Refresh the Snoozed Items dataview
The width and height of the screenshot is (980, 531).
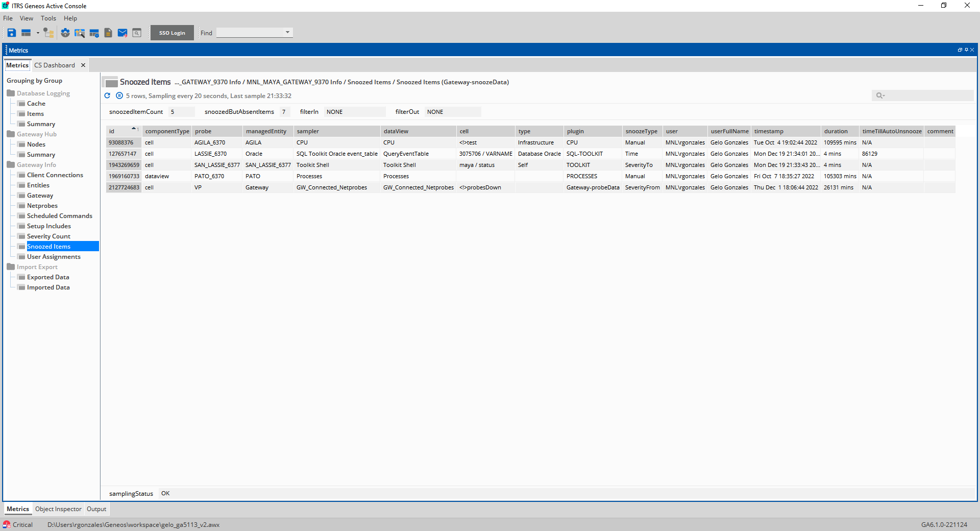[107, 95]
